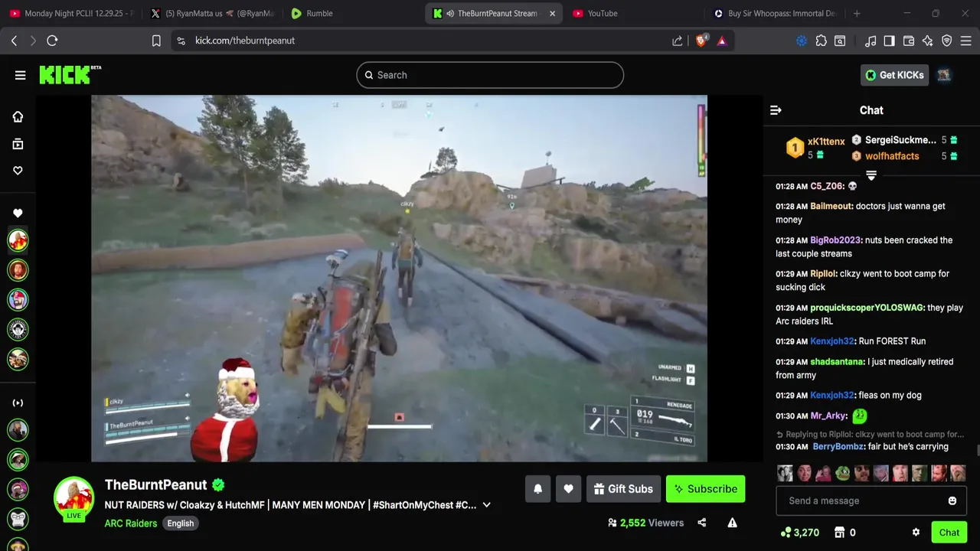The height and width of the screenshot is (551, 980).
Task: Open the user profile avatar menu
Action: click(944, 75)
